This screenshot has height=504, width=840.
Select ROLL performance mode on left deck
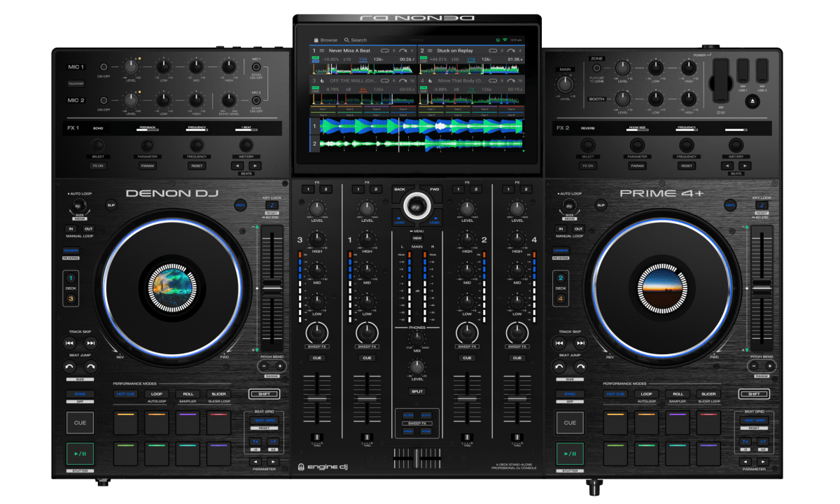(x=188, y=394)
